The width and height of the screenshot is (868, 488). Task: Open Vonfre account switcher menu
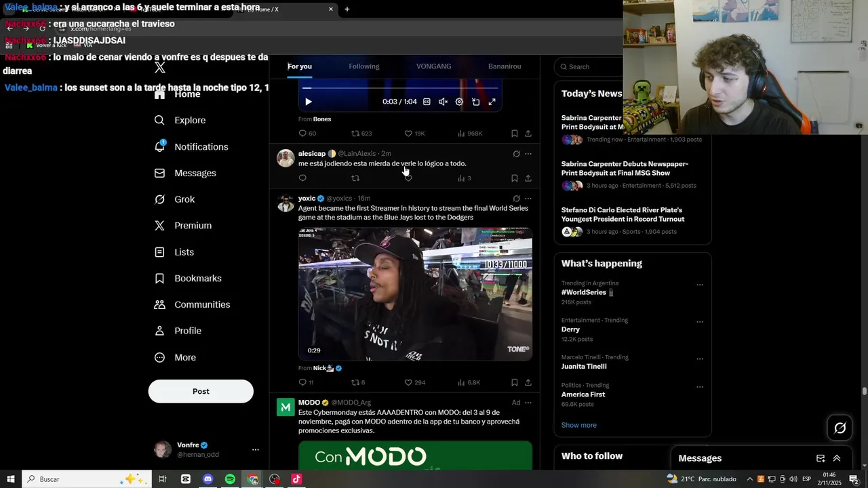206,449
